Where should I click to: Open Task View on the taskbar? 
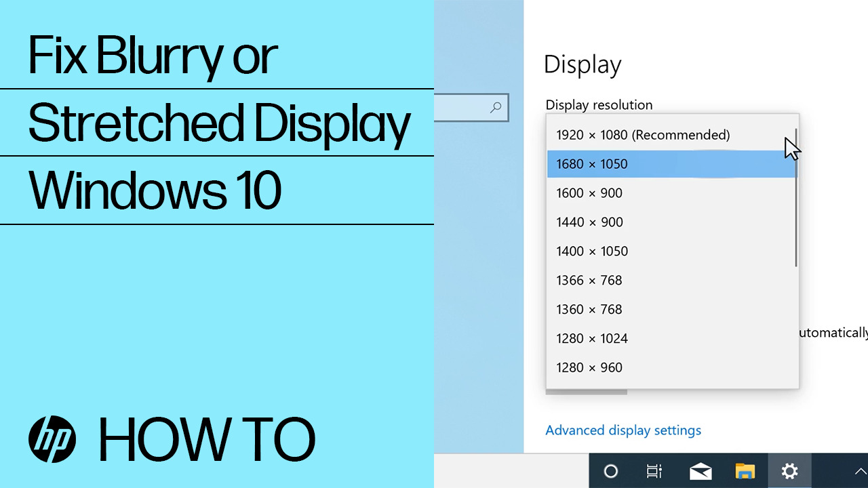click(653, 471)
